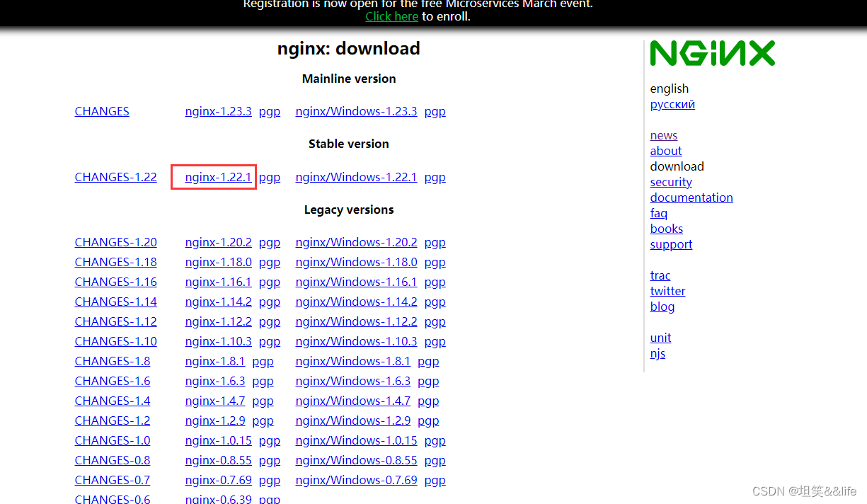This screenshot has width=867, height=504.
Task: Open pgp signature right of nginx-1.10.3
Action: (270, 341)
